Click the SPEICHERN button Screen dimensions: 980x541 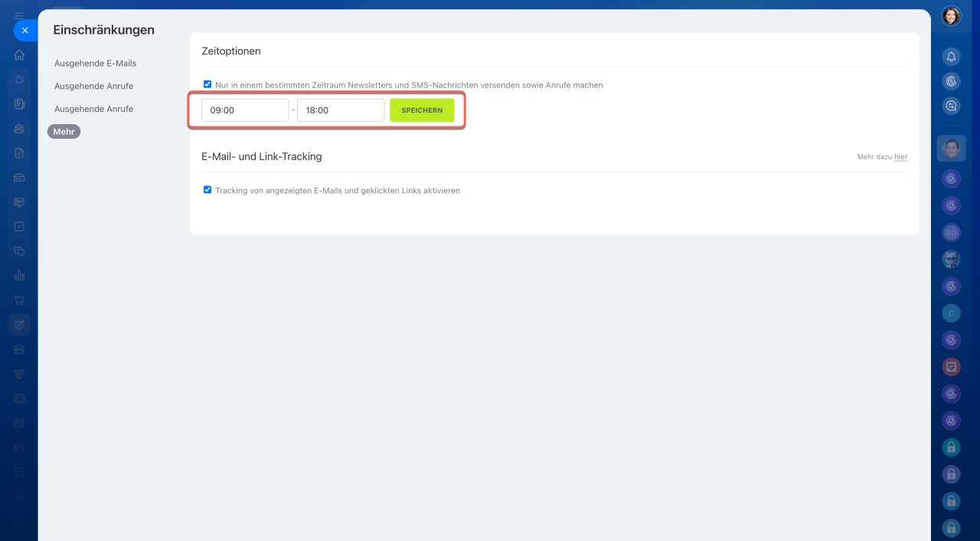coord(422,110)
